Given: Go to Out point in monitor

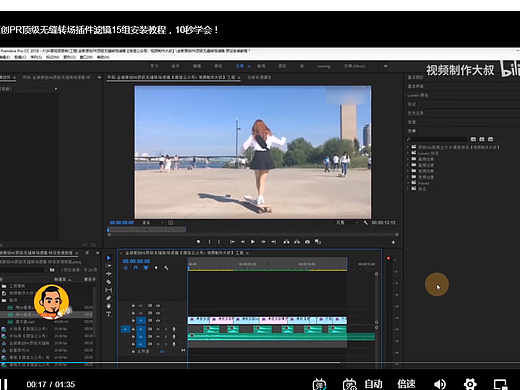Looking at the screenshot, I should (x=273, y=242).
